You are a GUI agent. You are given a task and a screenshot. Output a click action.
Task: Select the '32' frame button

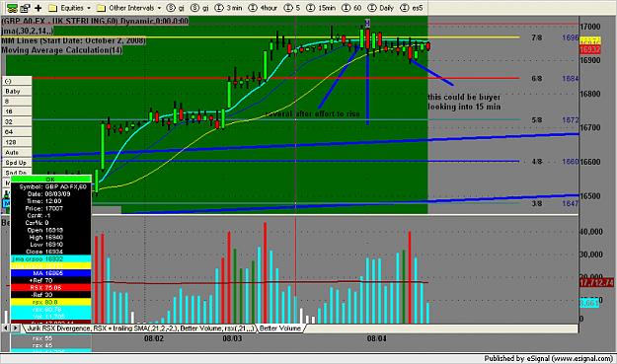(x=17, y=121)
